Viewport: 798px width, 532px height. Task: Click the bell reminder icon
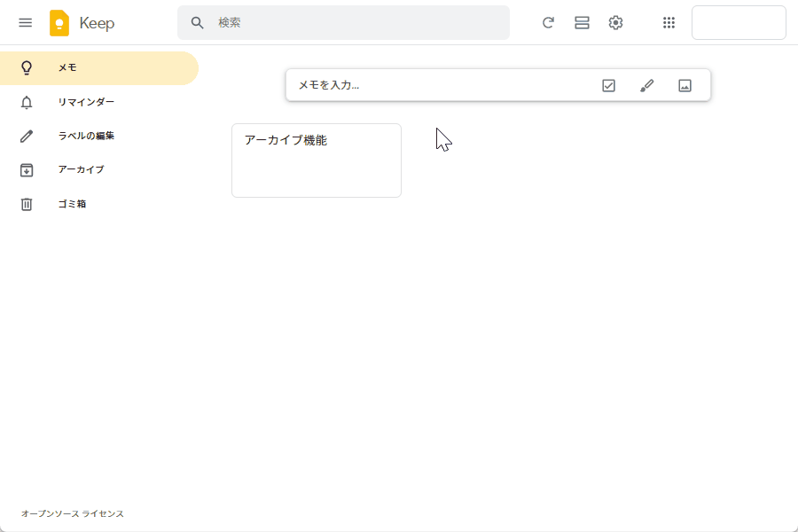click(27, 102)
